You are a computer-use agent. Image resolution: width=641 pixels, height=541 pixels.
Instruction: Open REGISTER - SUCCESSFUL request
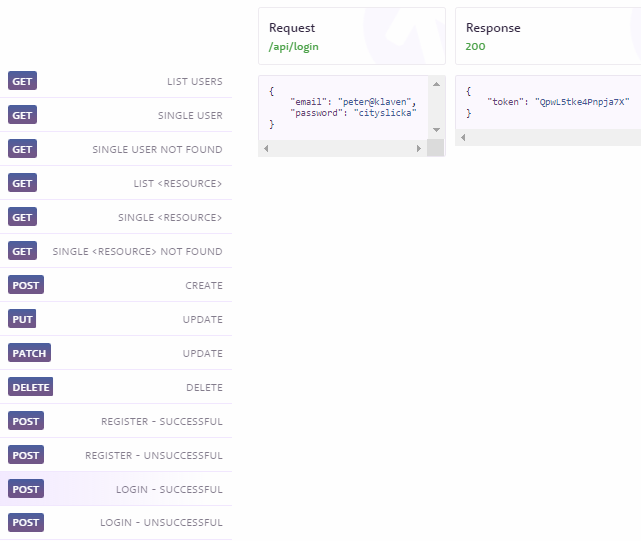click(116, 420)
